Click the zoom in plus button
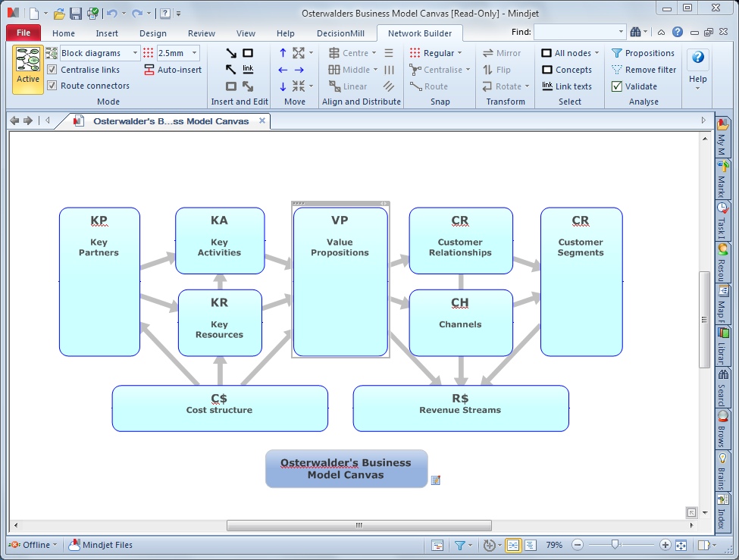The height and width of the screenshot is (560, 739). [x=665, y=545]
